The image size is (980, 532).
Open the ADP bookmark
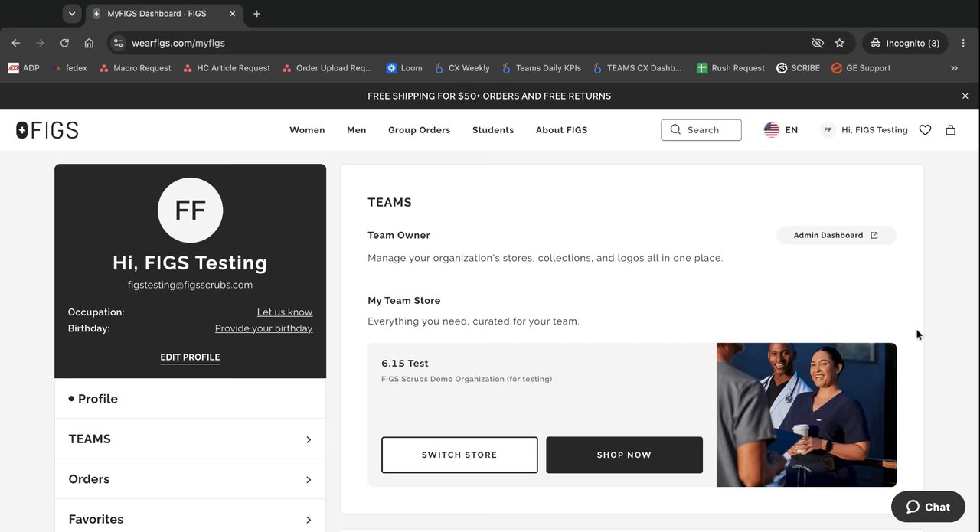[24, 68]
